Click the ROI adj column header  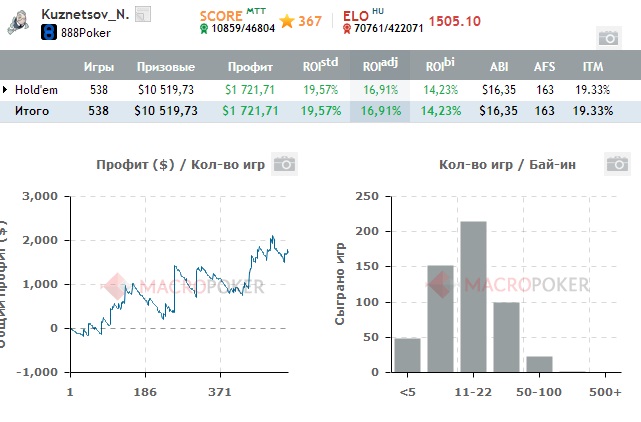[379, 66]
